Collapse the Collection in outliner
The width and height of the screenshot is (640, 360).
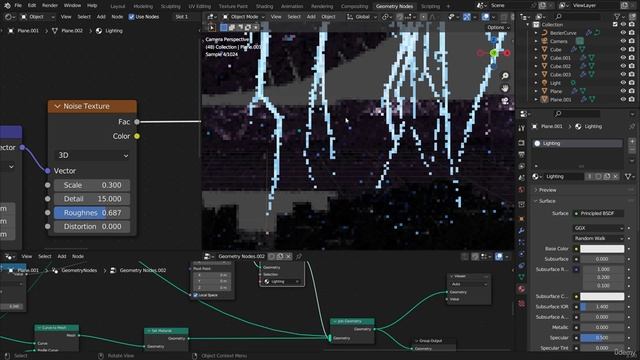coord(528,24)
